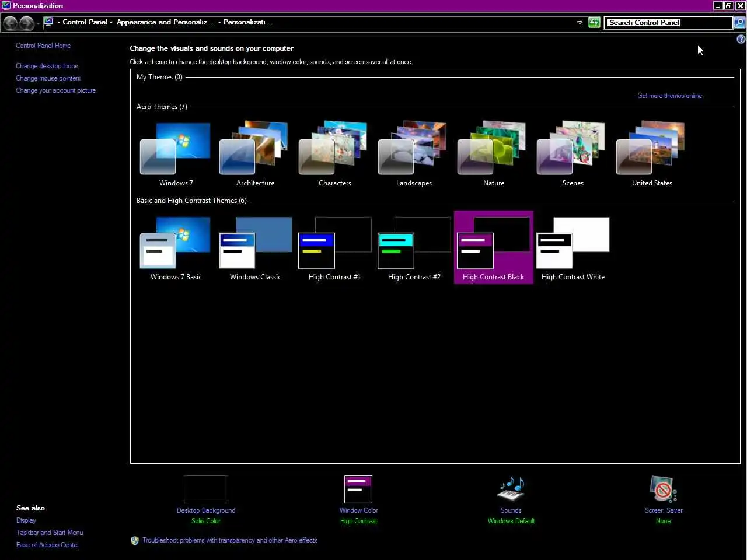
Task: Expand the address bar history dropdown
Action: tap(580, 23)
